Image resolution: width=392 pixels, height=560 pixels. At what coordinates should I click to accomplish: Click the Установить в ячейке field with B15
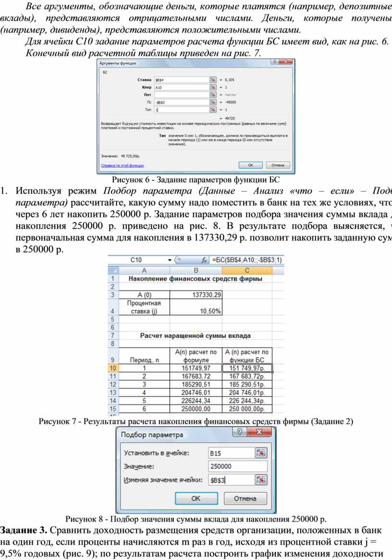[232, 453]
